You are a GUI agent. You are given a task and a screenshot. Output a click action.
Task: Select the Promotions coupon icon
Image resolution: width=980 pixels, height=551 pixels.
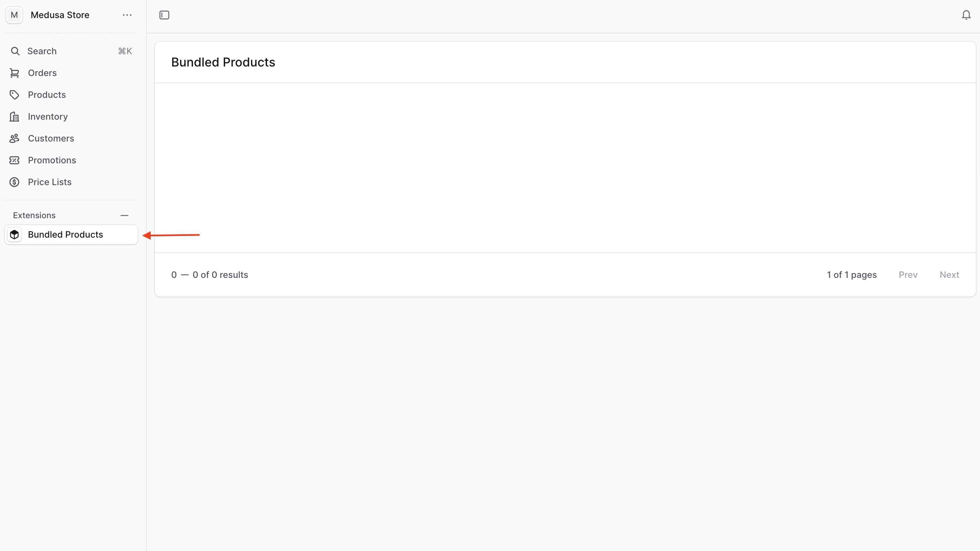click(14, 160)
